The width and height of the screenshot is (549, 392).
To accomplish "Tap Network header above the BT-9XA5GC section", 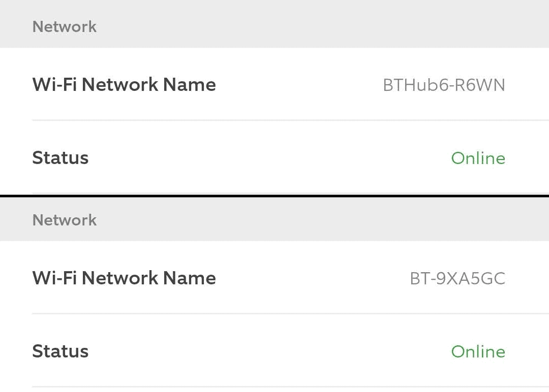I will (x=65, y=220).
